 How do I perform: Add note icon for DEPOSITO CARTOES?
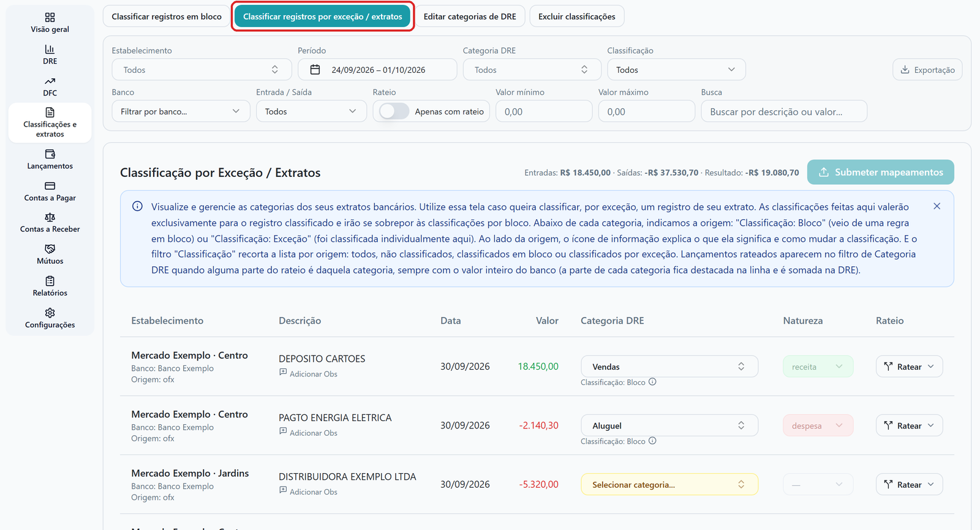(283, 372)
